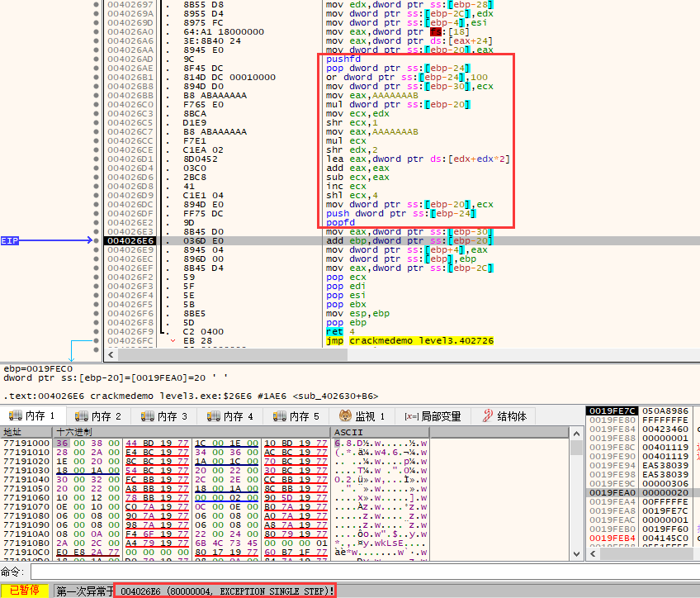Select address 004026F2 in disassembly
The height and width of the screenshot is (598, 700).
coord(130,277)
